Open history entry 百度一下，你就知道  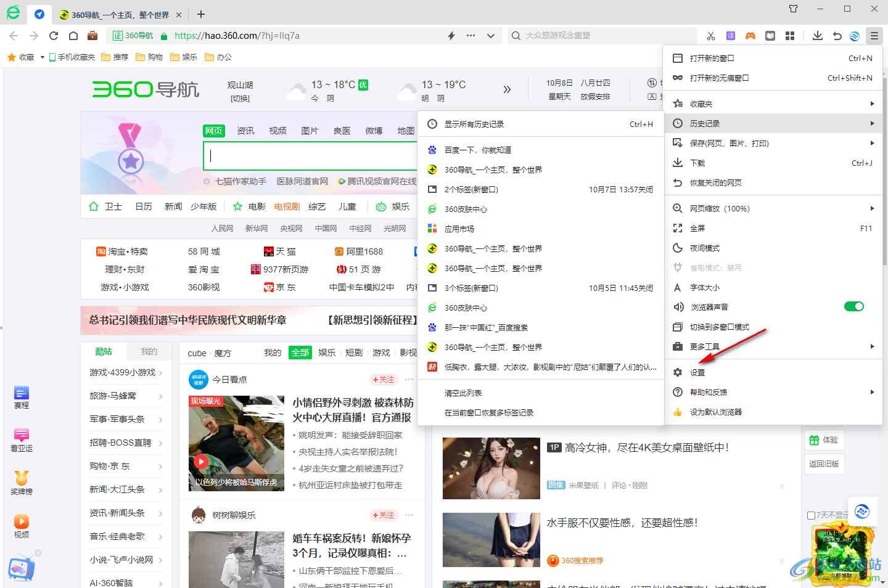[x=541, y=150]
